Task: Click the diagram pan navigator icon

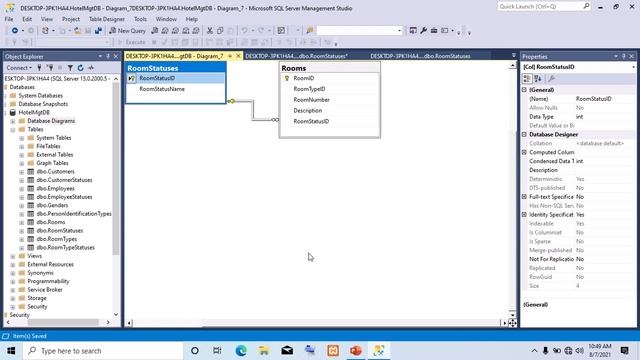Action: click(x=512, y=323)
